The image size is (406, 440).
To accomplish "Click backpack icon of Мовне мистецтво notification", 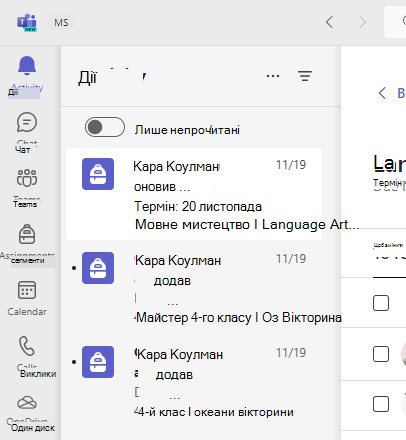I will 98,174.
